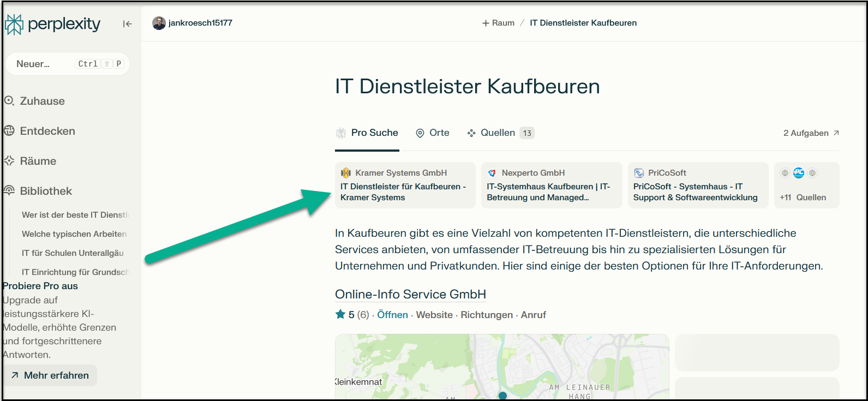868x401 pixels.
Task: Click the Richtungen link
Action: coord(487,315)
